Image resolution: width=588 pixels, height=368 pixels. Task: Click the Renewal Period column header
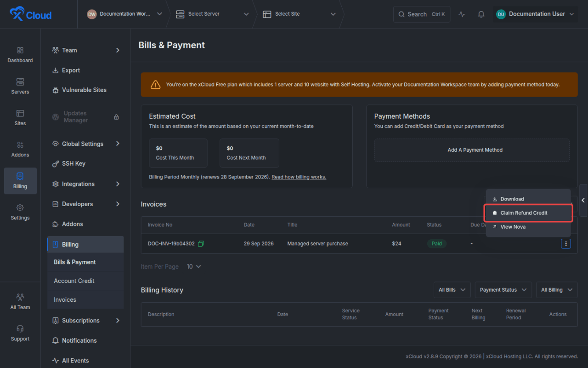[516, 314]
